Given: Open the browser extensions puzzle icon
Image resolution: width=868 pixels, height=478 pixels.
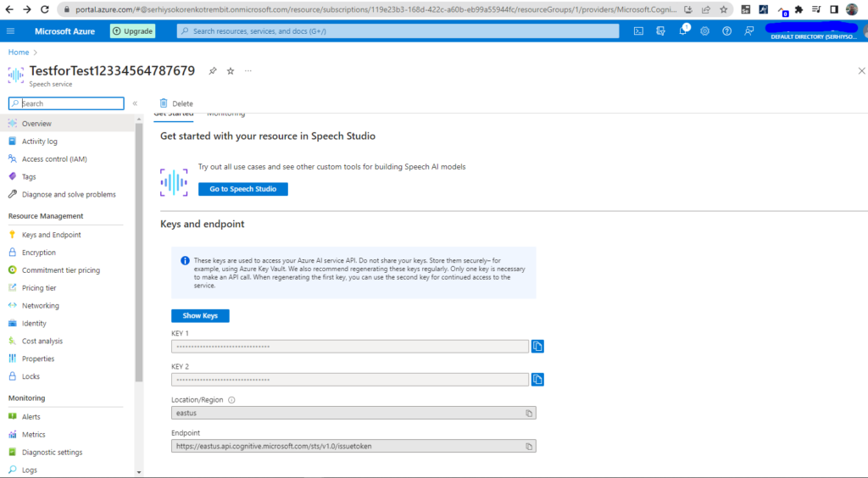Looking at the screenshot, I should pyautogui.click(x=798, y=9).
